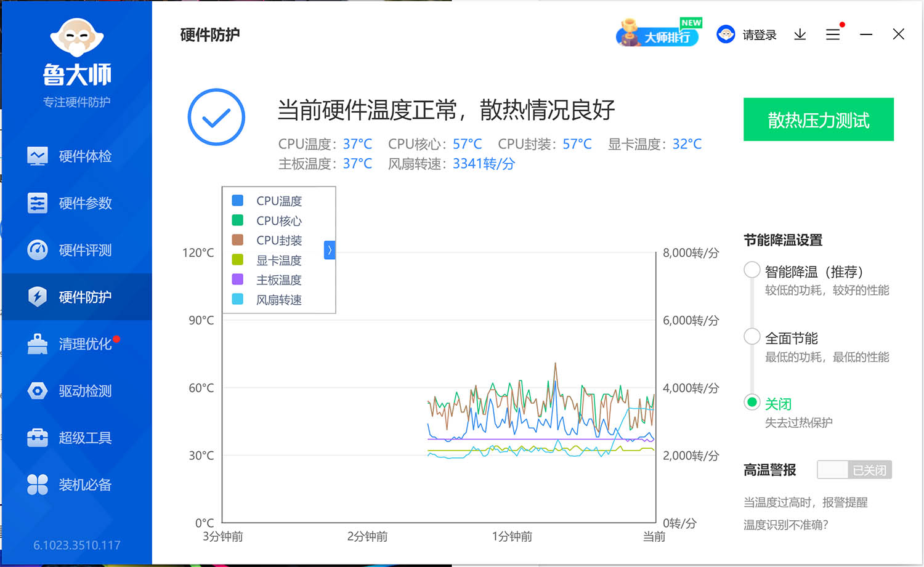
Task: Select the 硬件参数 sidebar icon
Action: point(84,203)
